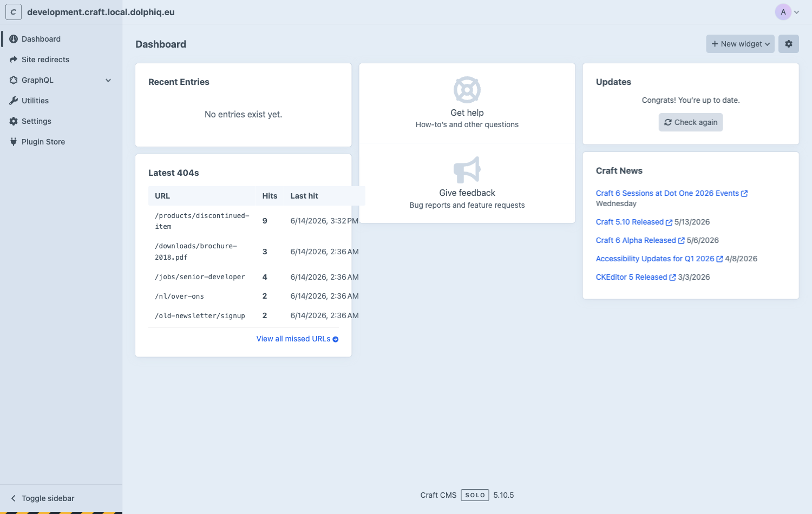Click the Give feedback megaphone icon
Viewport: 812px width, 514px height.
click(467, 170)
